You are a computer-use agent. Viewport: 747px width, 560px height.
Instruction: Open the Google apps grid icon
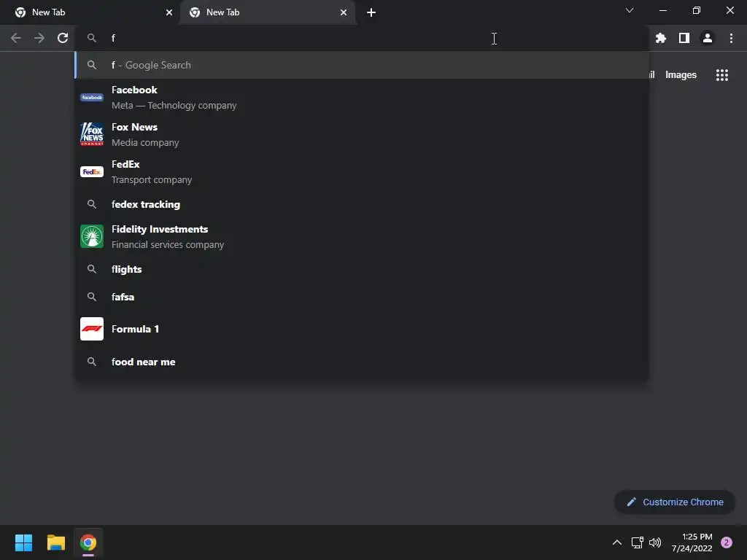click(722, 75)
